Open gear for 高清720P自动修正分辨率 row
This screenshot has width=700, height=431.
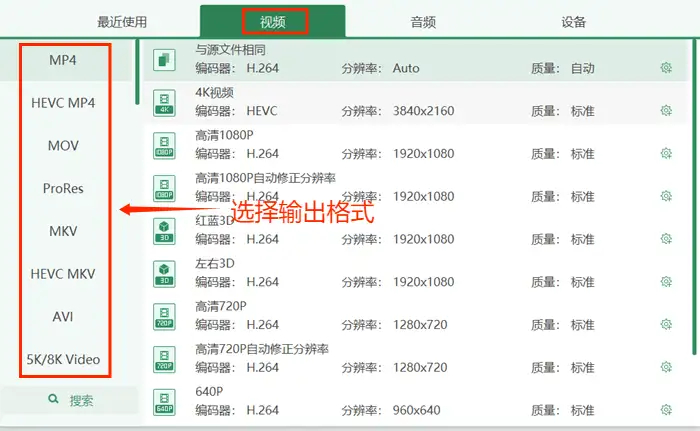pos(666,367)
